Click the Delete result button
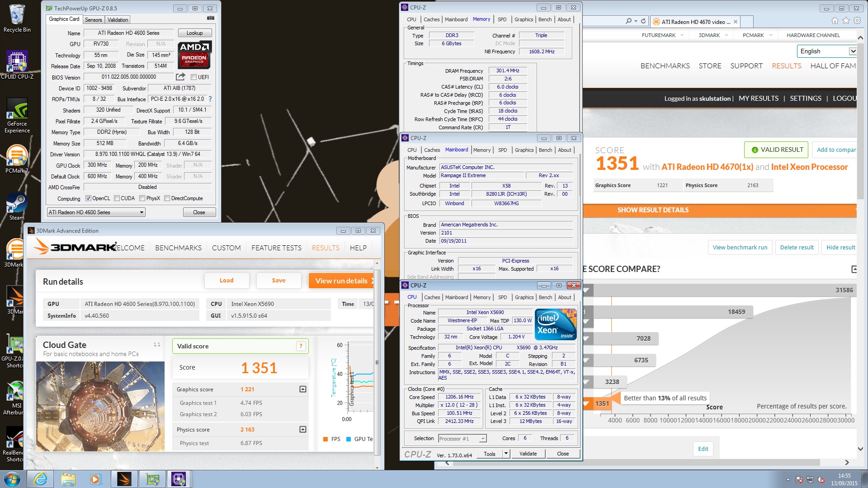The image size is (868, 488). pyautogui.click(x=797, y=247)
